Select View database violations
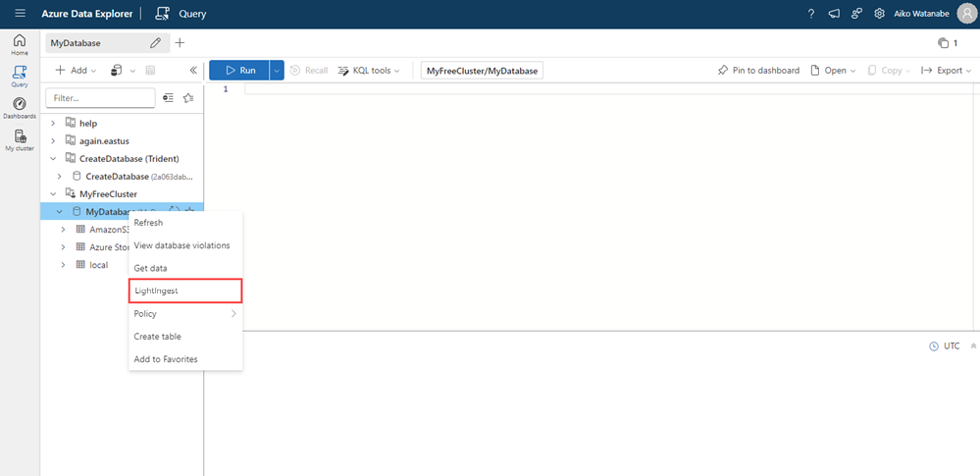This screenshot has height=476, width=980. [185, 245]
